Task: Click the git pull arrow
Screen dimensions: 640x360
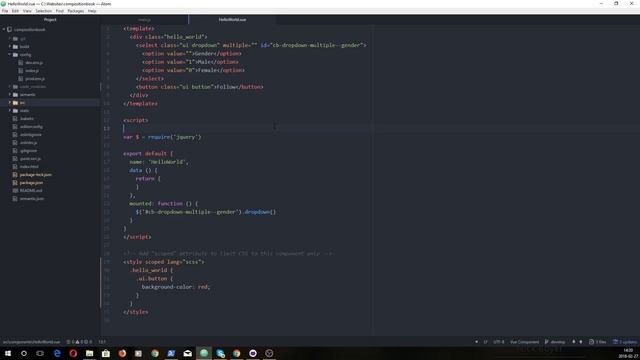Action: [581, 342]
